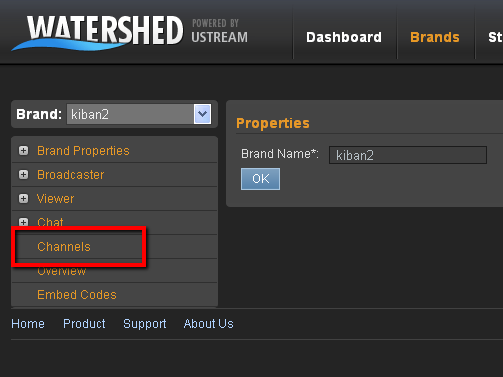Click the OK button
The image size is (503, 377).
pos(260,179)
